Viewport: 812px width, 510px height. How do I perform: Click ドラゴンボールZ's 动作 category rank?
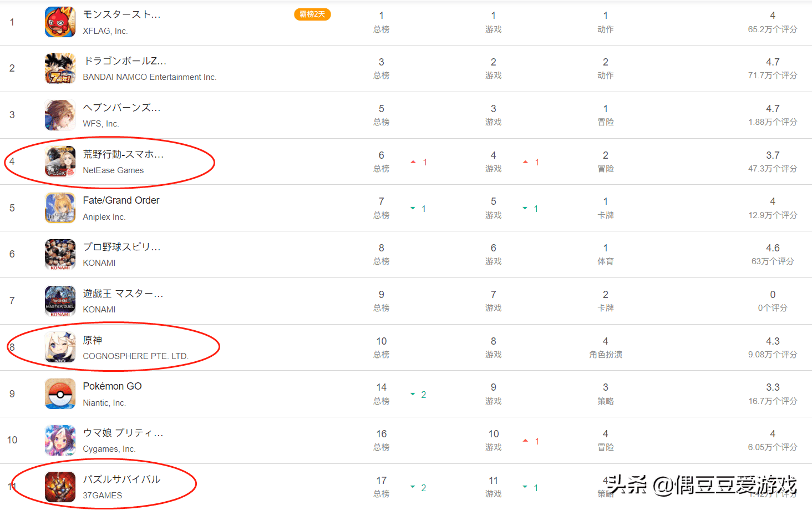point(606,68)
